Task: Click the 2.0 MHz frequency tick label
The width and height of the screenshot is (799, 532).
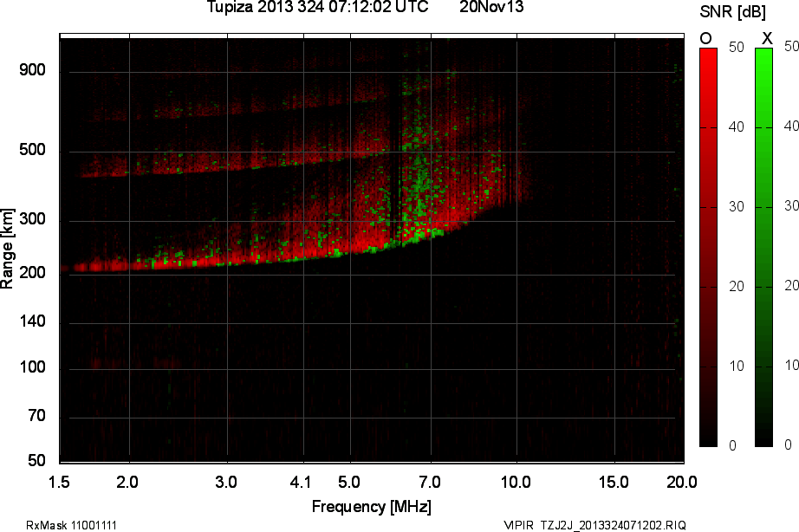Action: click(x=127, y=482)
